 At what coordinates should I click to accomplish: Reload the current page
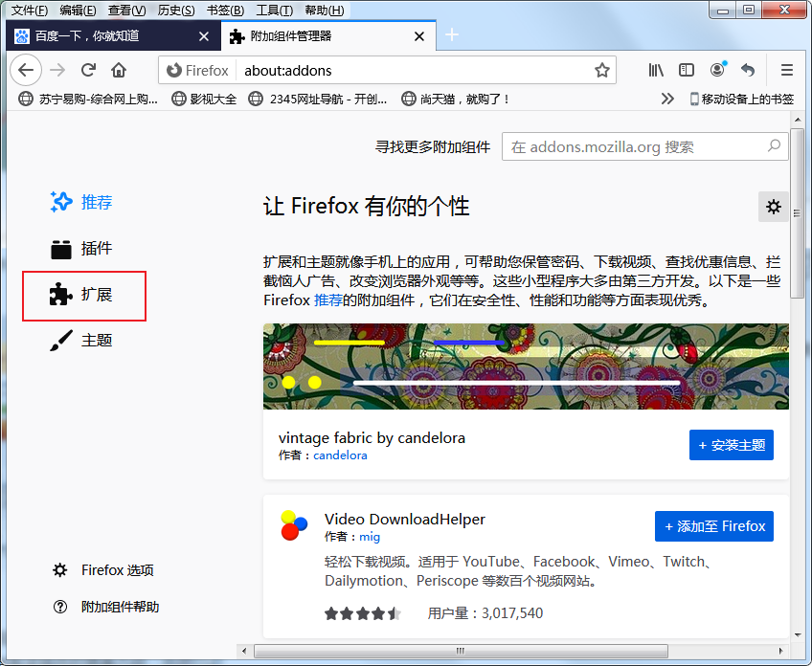(88, 70)
